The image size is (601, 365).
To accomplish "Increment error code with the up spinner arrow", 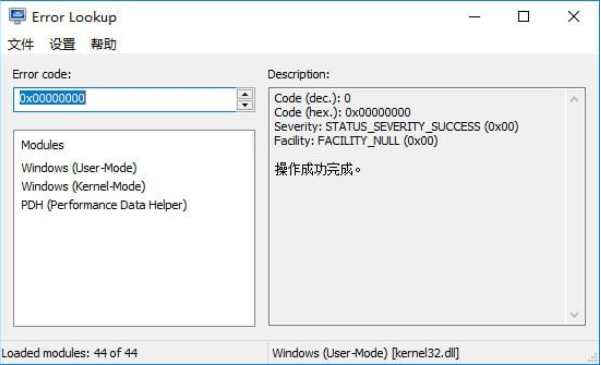I will (x=245, y=94).
